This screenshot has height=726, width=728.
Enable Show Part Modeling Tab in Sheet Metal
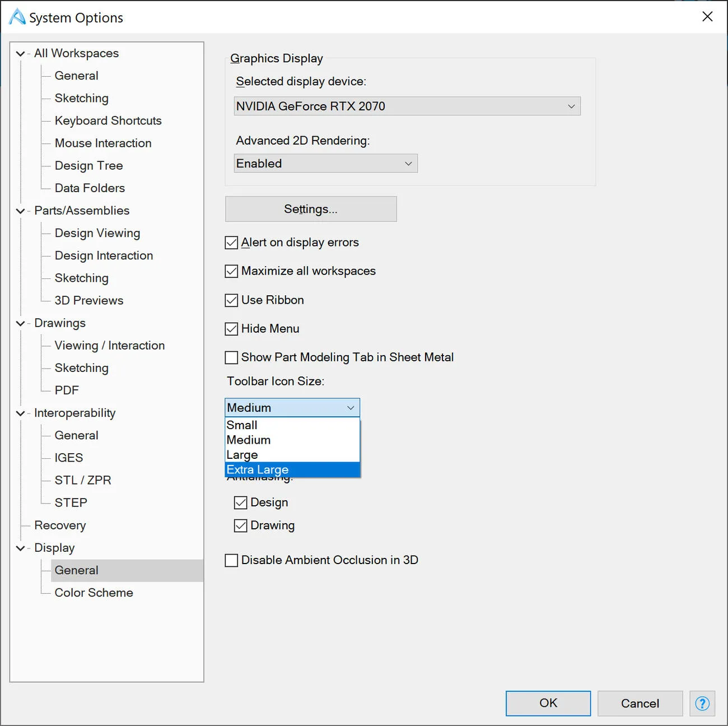point(231,357)
